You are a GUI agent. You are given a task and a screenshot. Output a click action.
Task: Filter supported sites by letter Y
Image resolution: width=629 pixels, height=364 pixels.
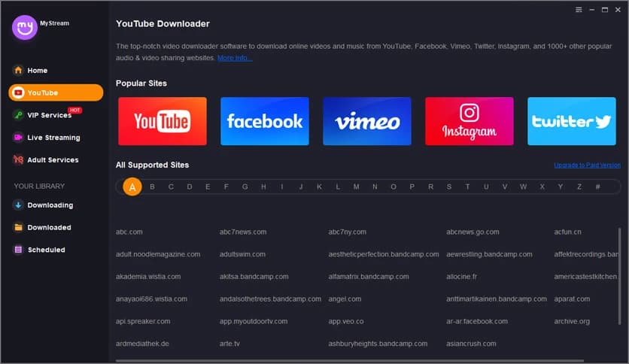click(x=561, y=187)
